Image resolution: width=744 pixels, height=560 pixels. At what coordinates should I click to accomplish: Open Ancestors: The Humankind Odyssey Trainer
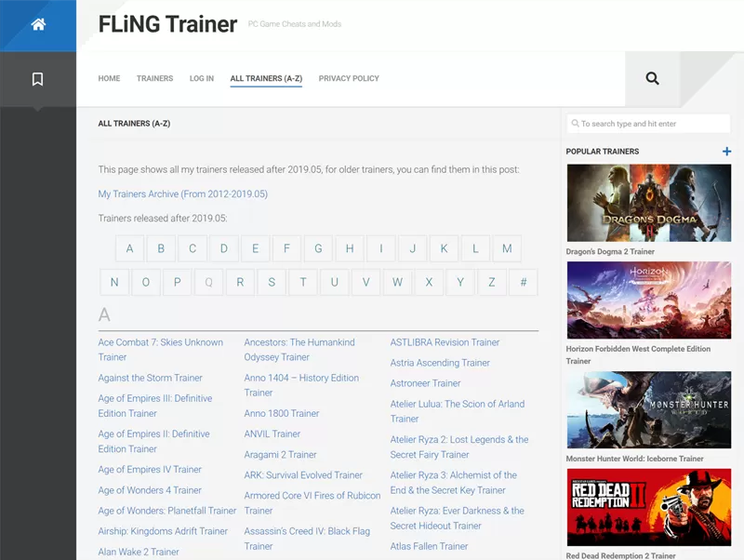pos(299,350)
